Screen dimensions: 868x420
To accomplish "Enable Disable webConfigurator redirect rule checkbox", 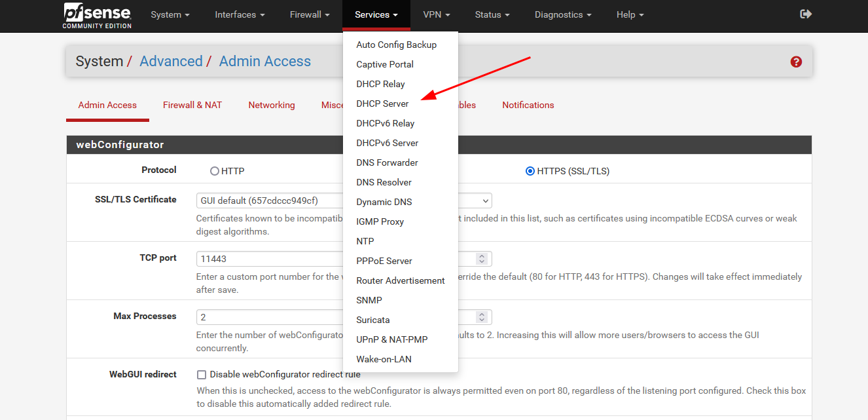I will [x=202, y=375].
